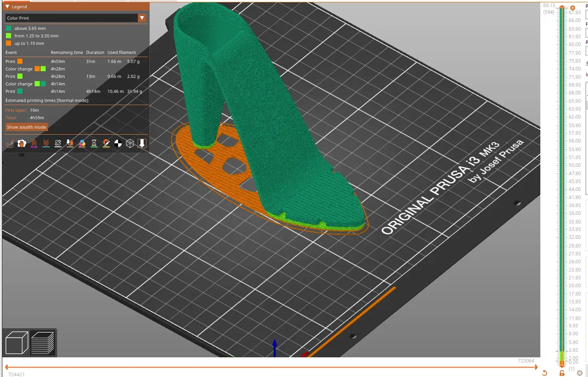Click 'Used filament' column header
Image resolution: width=588 pixels, height=377 pixels.
click(122, 52)
